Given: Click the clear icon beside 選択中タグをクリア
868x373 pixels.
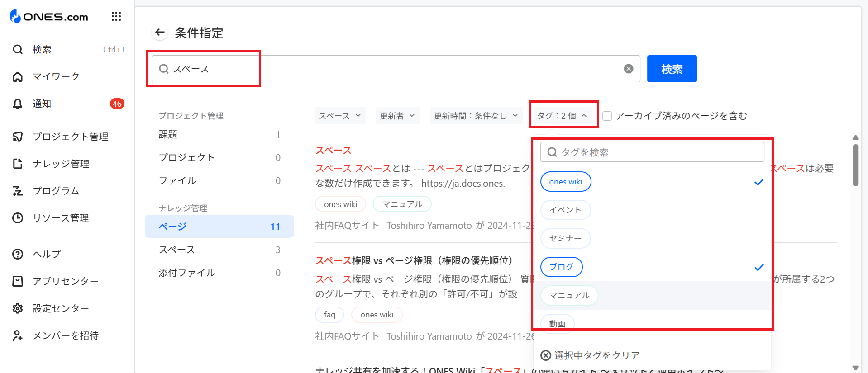Looking at the screenshot, I should click(x=546, y=355).
